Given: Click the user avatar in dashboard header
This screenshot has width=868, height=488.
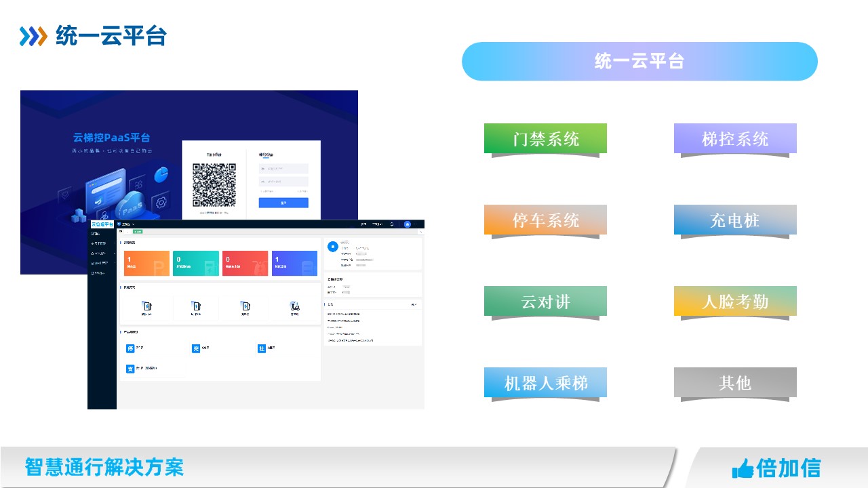Looking at the screenshot, I should click(408, 224).
